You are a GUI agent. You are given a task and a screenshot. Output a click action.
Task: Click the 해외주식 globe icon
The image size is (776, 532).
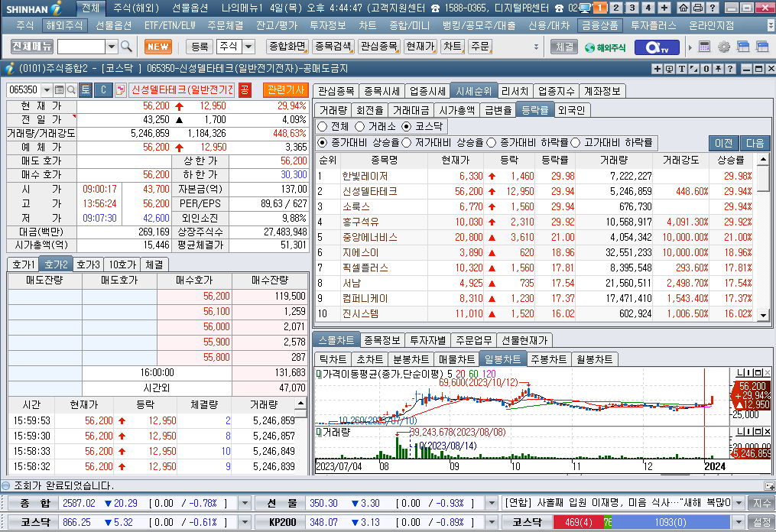605,47
